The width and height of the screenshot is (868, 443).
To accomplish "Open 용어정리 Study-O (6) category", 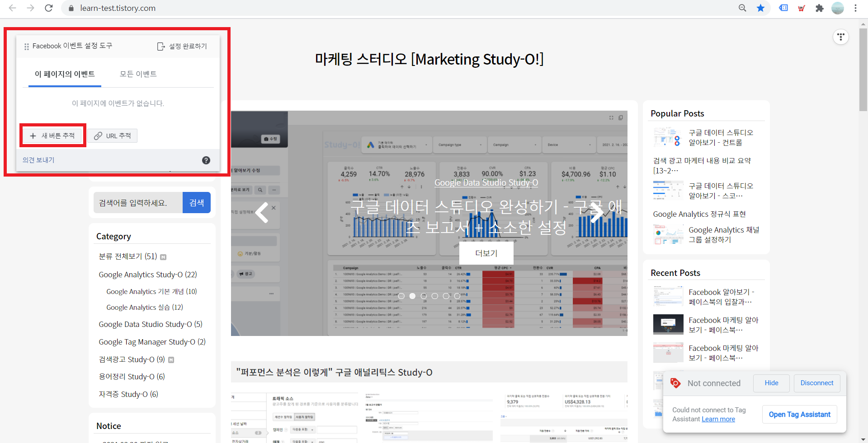I will coord(132,377).
